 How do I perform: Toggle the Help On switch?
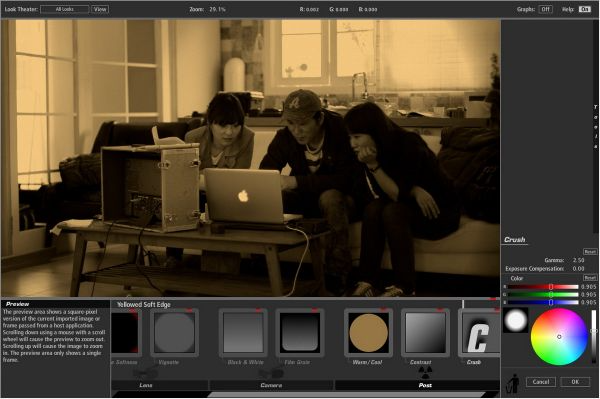coord(585,9)
